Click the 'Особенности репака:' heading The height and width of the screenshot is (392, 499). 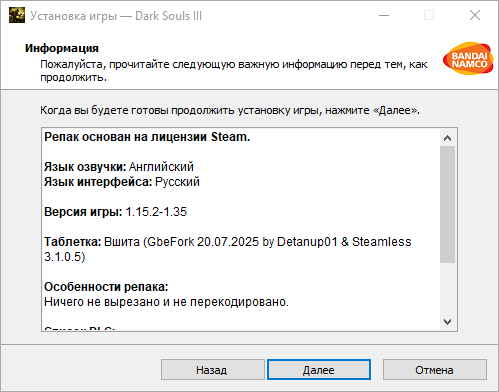click(x=106, y=287)
